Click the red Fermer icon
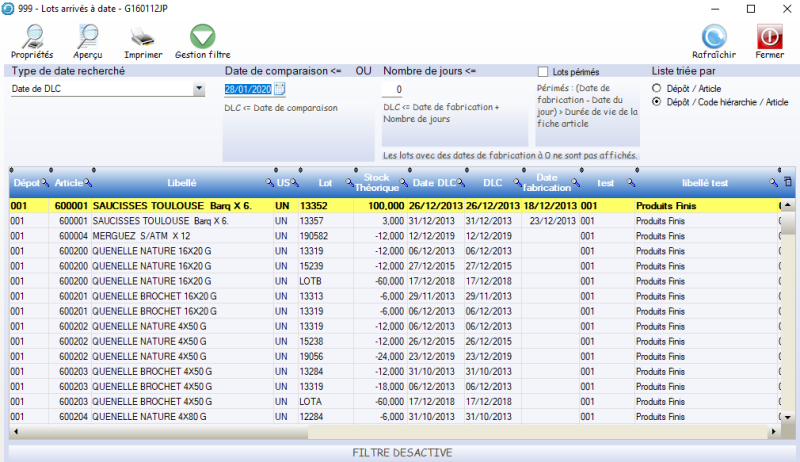Viewport: 800px width, 462px height. point(769,40)
